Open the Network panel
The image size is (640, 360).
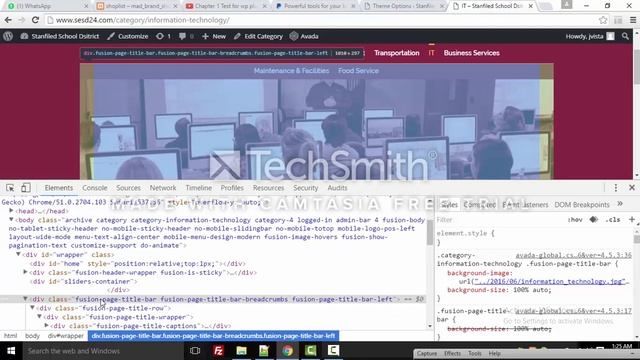click(163, 188)
